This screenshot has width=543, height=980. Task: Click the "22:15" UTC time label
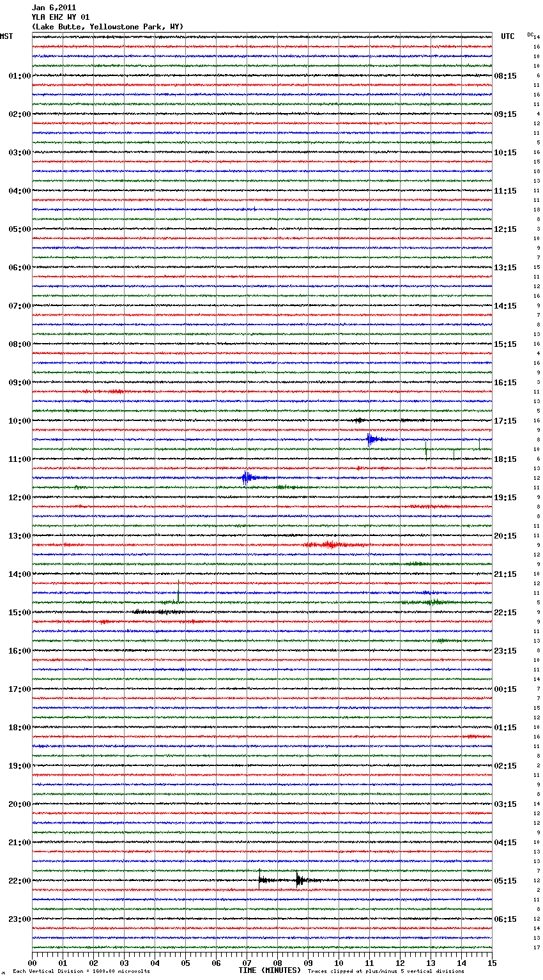click(x=505, y=613)
